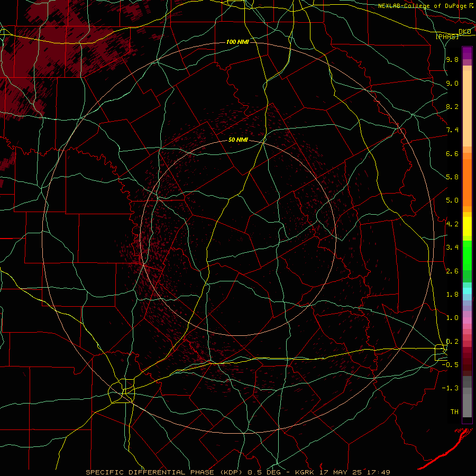
Task: Click the 0.2 scale value
Action: point(452,342)
